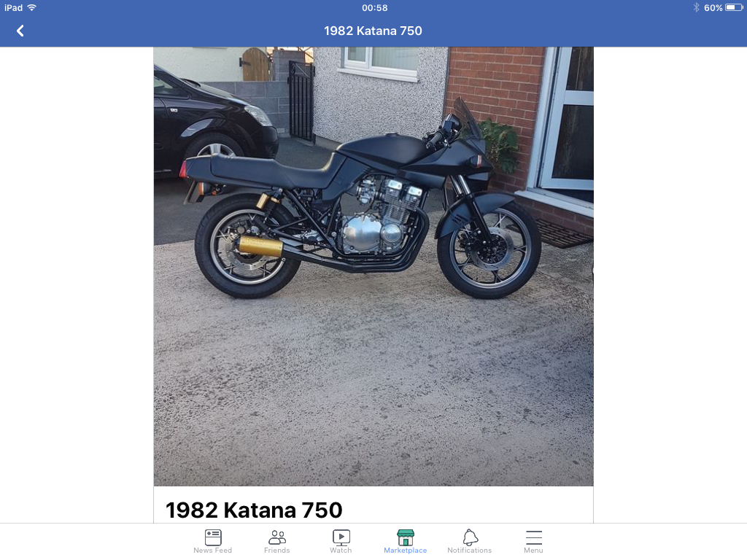Tap the Bluetooth icon in status bar

pos(696,7)
